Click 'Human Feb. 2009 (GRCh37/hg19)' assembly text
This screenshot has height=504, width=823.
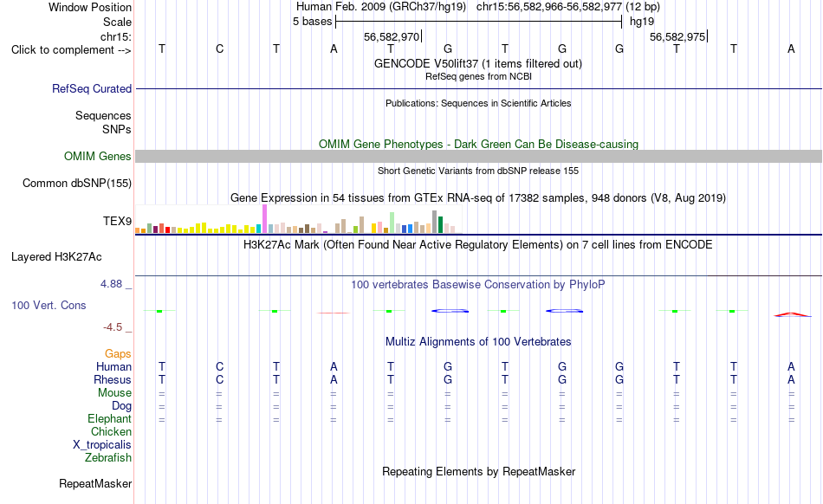click(x=381, y=7)
